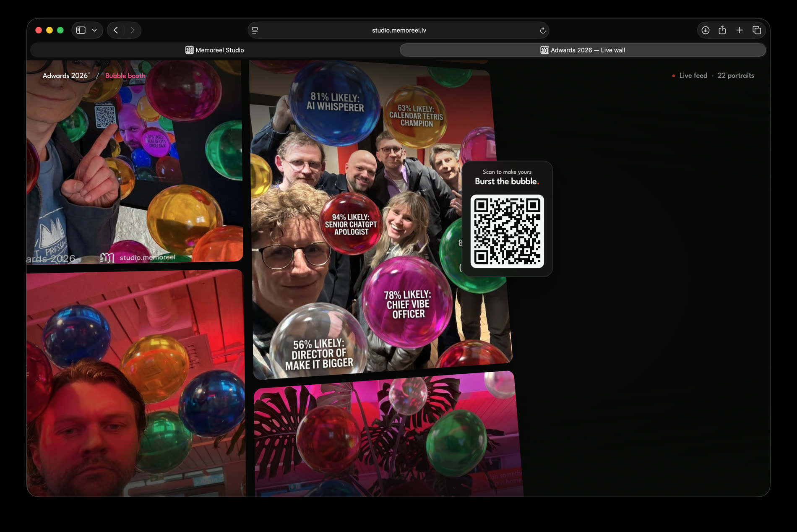The width and height of the screenshot is (797, 532).
Task: Click the red Live feed indicator dot
Action: click(x=674, y=76)
